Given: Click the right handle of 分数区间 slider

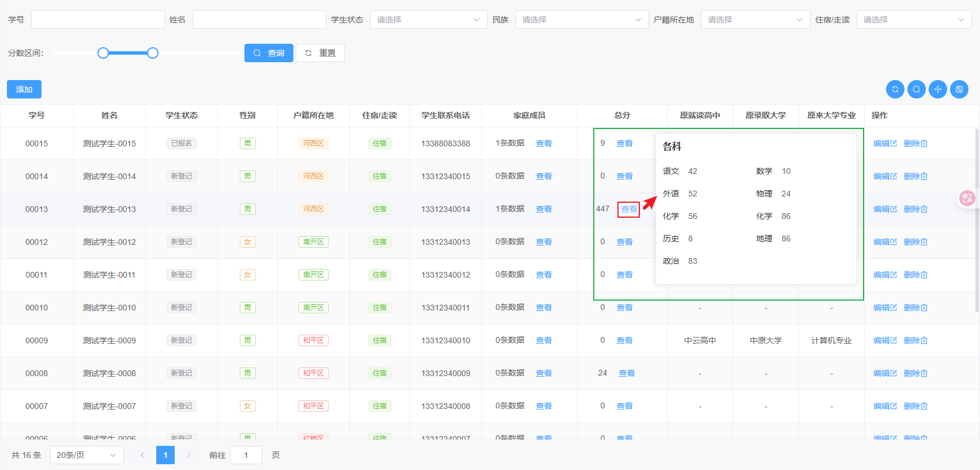Looking at the screenshot, I should (153, 53).
